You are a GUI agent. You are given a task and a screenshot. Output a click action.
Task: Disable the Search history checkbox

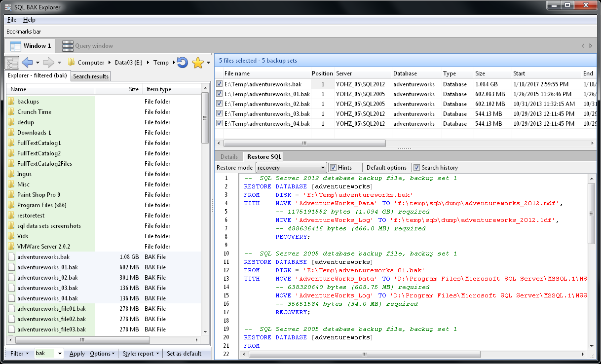[x=416, y=168]
